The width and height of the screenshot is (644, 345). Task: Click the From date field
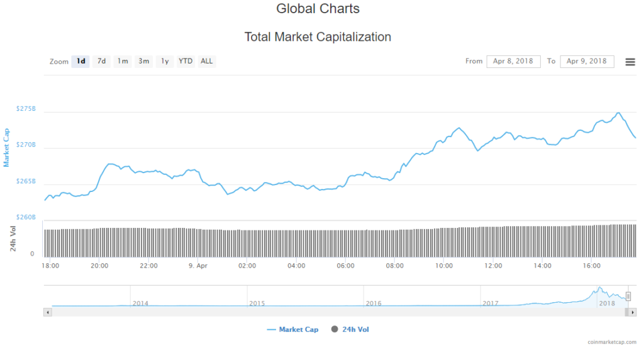pos(513,61)
